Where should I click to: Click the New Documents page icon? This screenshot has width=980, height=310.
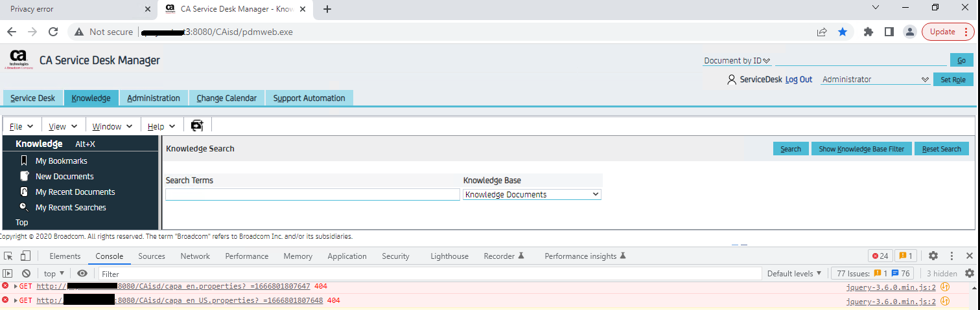pos(24,176)
